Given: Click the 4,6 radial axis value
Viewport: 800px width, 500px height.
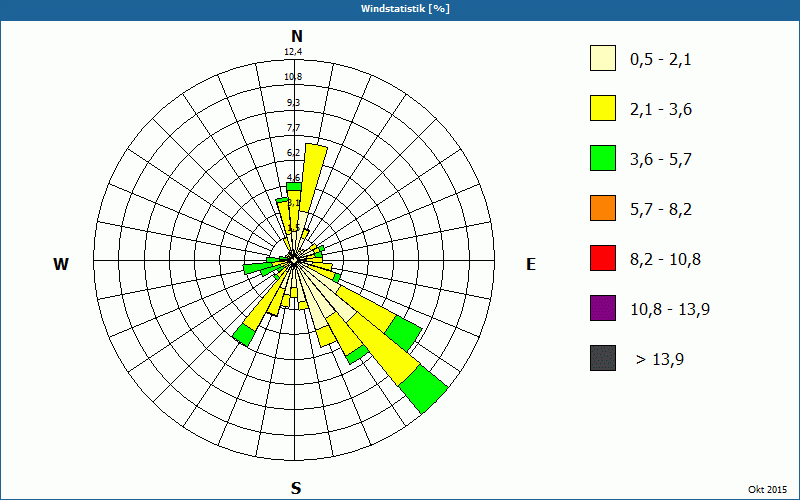Looking at the screenshot, I should (x=293, y=178).
